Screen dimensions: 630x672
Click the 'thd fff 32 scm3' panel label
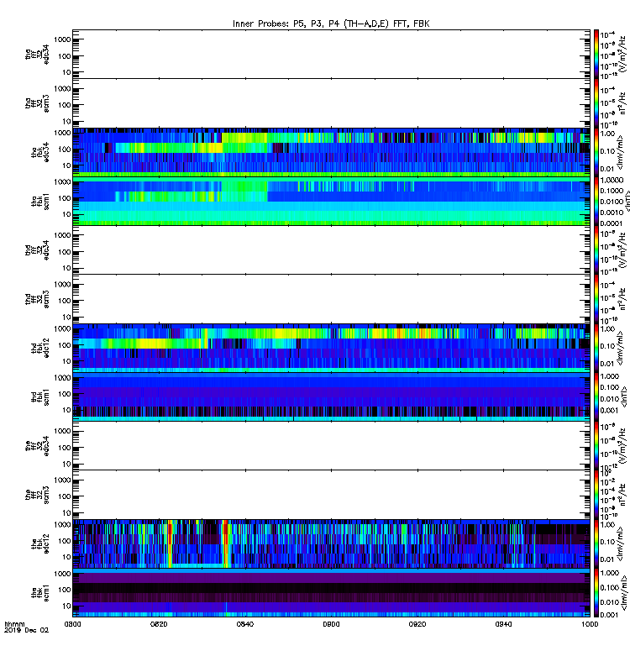[37, 299]
